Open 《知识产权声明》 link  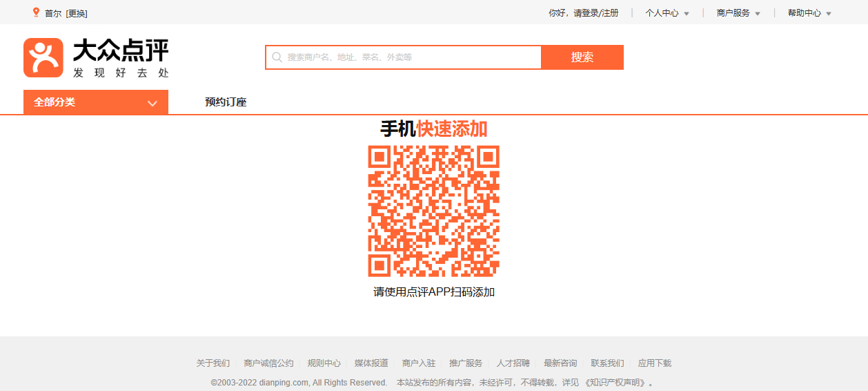615,383
